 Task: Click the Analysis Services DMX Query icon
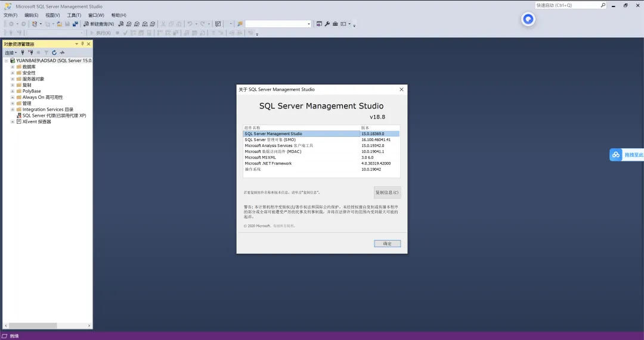[x=137, y=24]
